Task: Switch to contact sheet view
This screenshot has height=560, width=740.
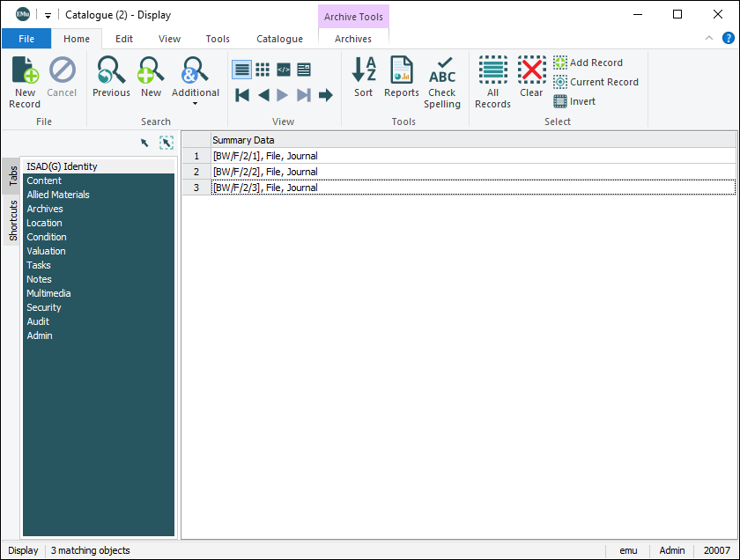Action: coord(262,69)
